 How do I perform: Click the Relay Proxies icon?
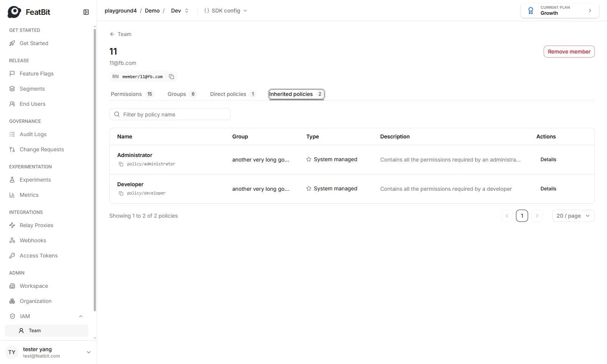[12, 225]
